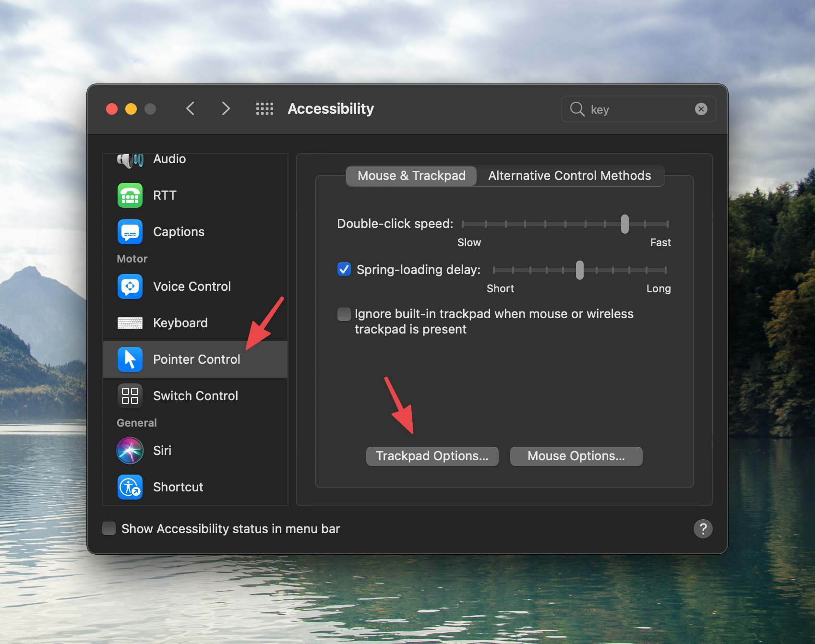
Task: Select Voice Control label in the sidebar
Action: click(192, 286)
